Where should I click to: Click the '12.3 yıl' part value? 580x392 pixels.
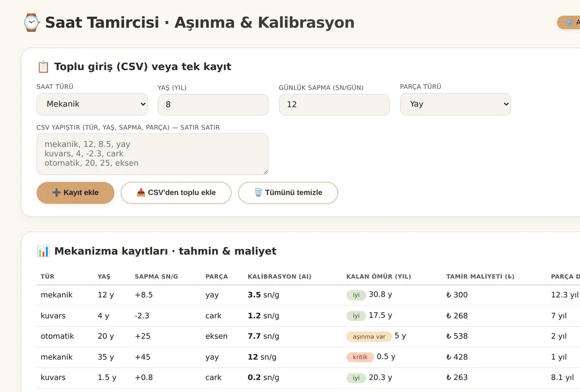565,295
